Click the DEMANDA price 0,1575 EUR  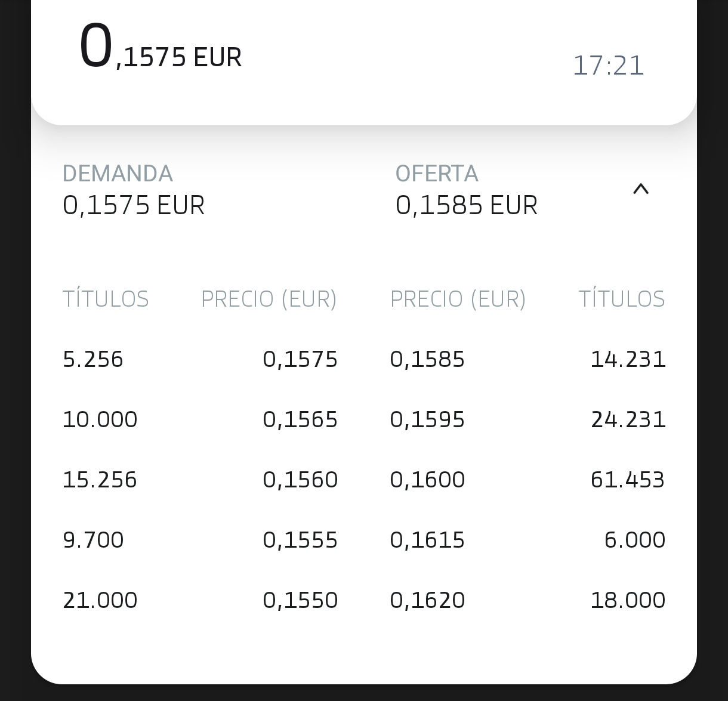point(134,205)
